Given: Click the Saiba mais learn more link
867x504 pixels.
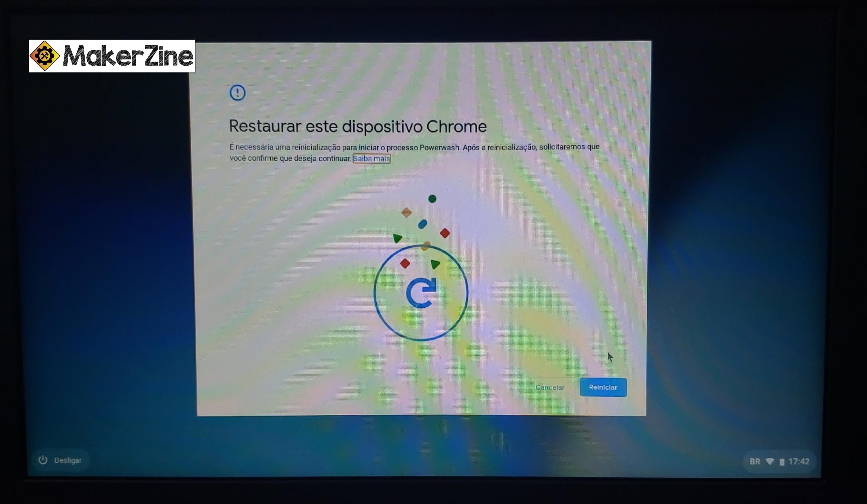Looking at the screenshot, I should 371,158.
